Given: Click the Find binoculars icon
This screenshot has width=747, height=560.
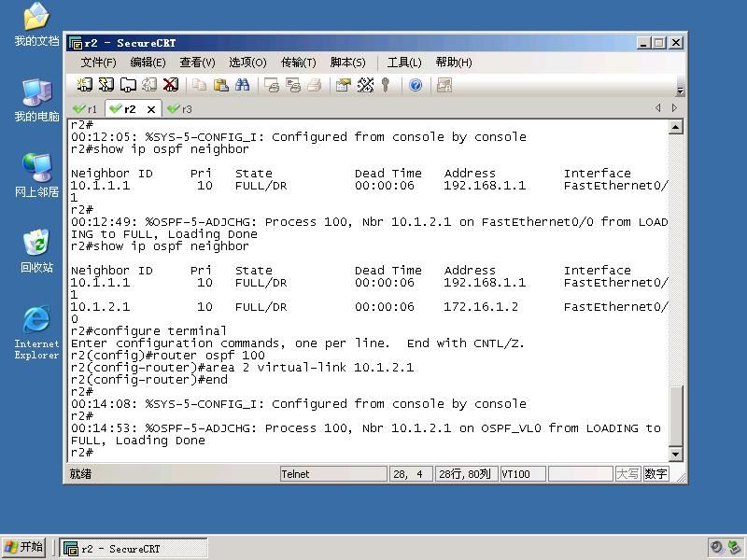Looking at the screenshot, I should pyautogui.click(x=242, y=85).
